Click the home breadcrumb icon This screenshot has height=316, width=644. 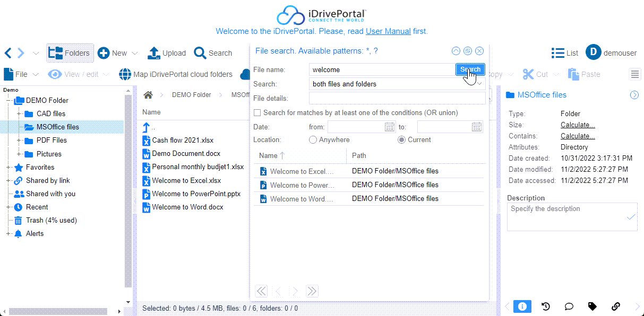(x=148, y=95)
